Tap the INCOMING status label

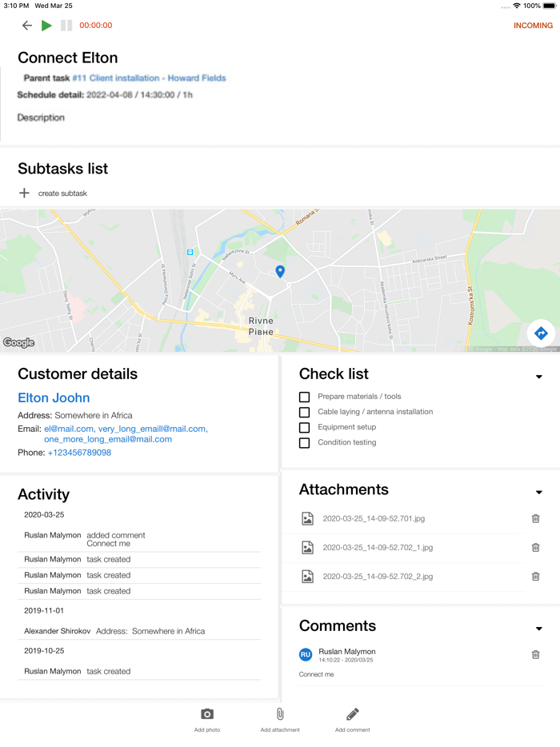coord(532,25)
